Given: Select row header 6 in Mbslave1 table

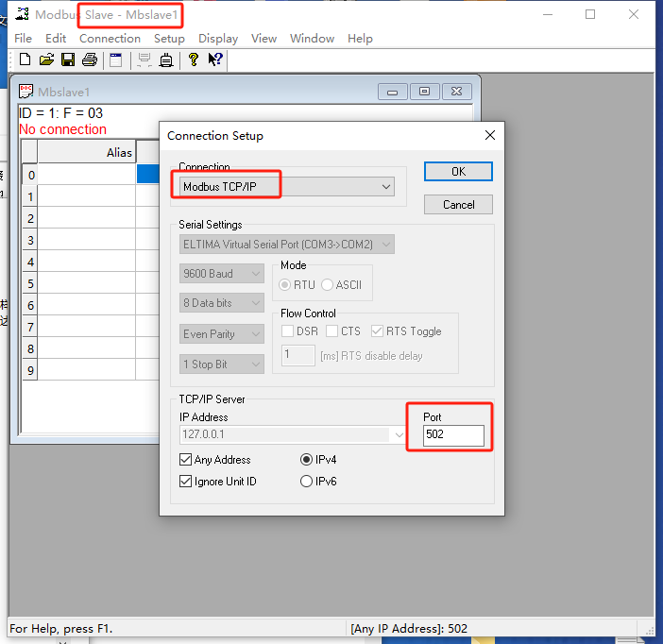Looking at the screenshot, I should pyautogui.click(x=30, y=305).
